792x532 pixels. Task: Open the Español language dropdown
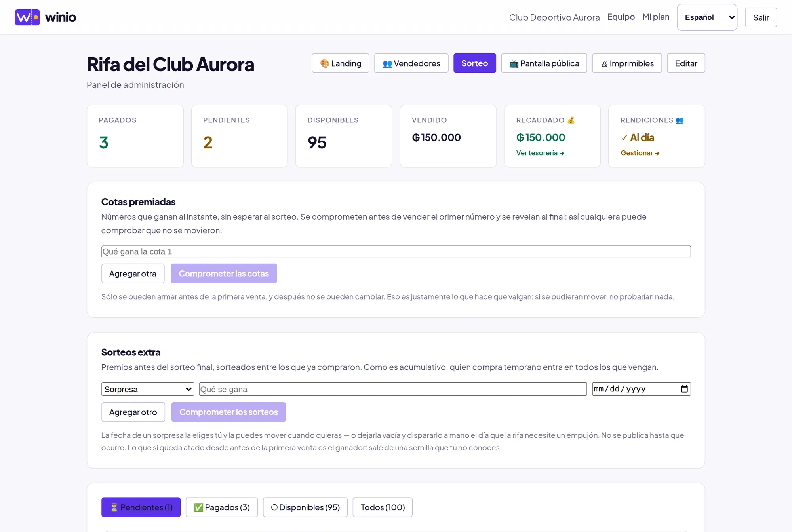(x=707, y=17)
